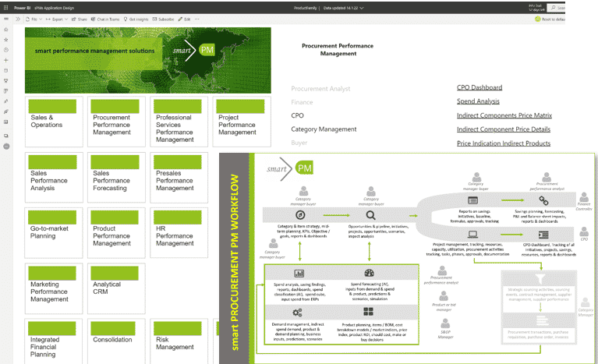
Task: Click Get insights lightbulb button
Action: point(136,19)
